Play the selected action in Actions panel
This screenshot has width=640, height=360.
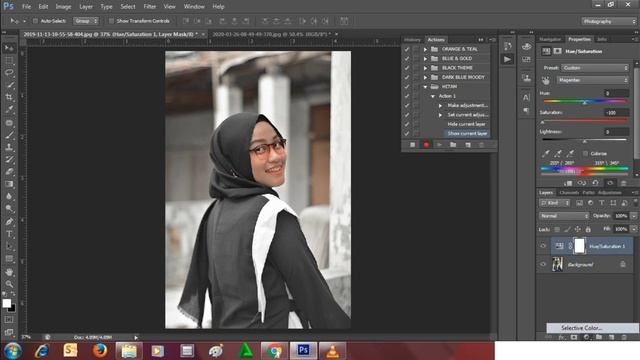coord(440,145)
